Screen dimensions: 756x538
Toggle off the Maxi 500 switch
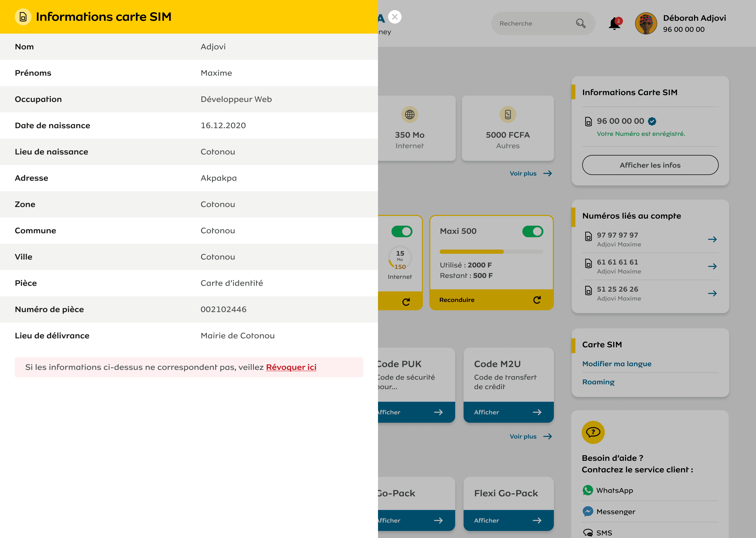[533, 231]
